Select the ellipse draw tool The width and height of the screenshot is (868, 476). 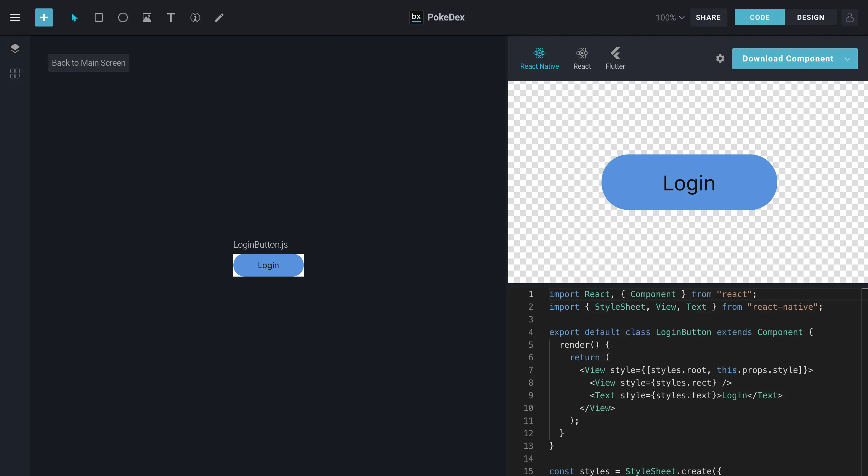[122, 17]
